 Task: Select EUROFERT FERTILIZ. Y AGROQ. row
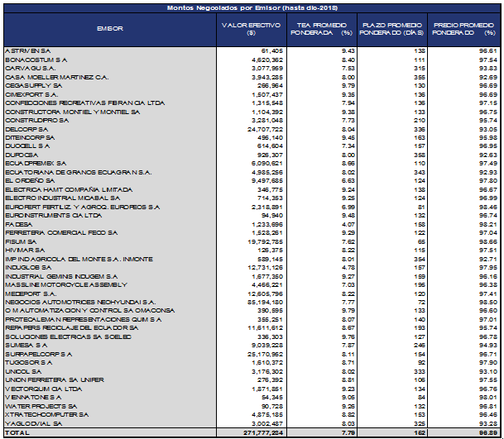tap(83, 208)
